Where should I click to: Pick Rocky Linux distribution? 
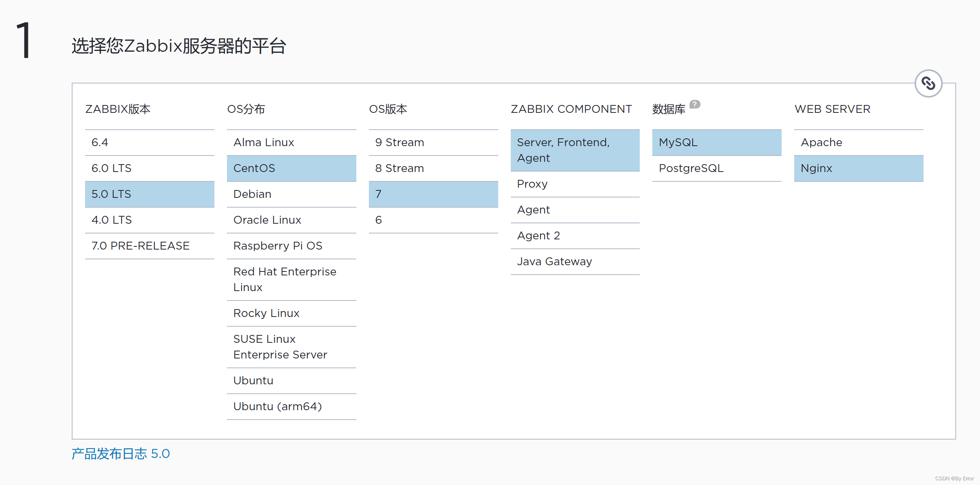[292, 313]
